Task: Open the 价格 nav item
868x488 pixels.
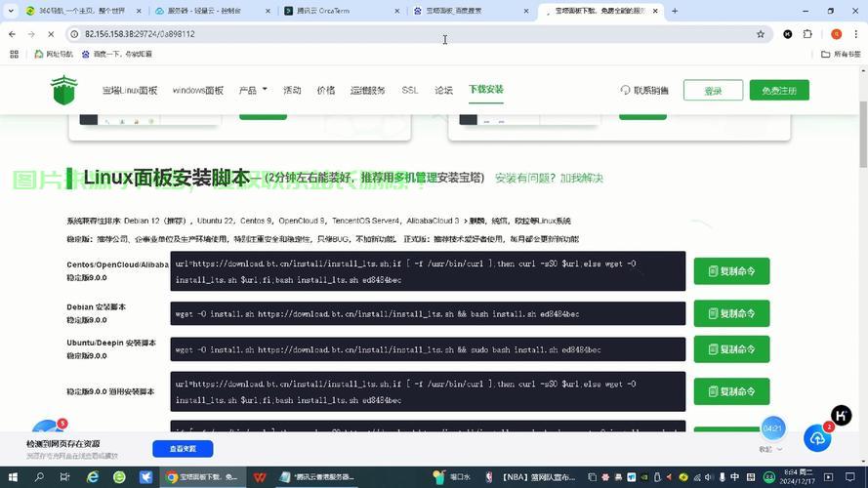Action: [326, 90]
